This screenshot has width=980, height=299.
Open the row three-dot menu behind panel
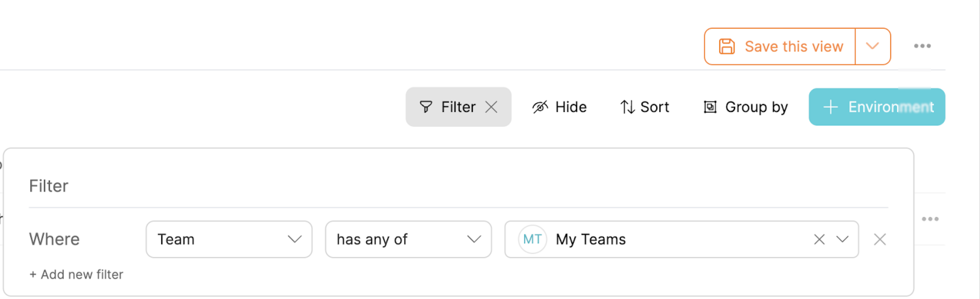coord(930,219)
